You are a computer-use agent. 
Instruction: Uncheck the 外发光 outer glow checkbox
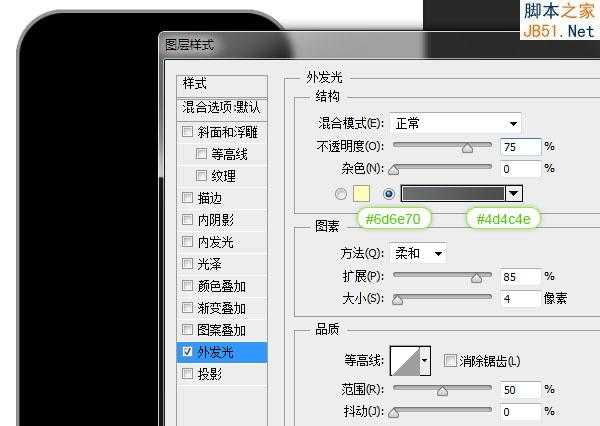(x=188, y=352)
